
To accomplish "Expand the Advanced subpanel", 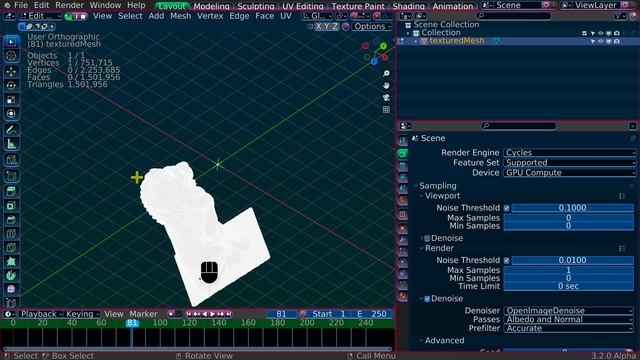I will [x=444, y=340].
